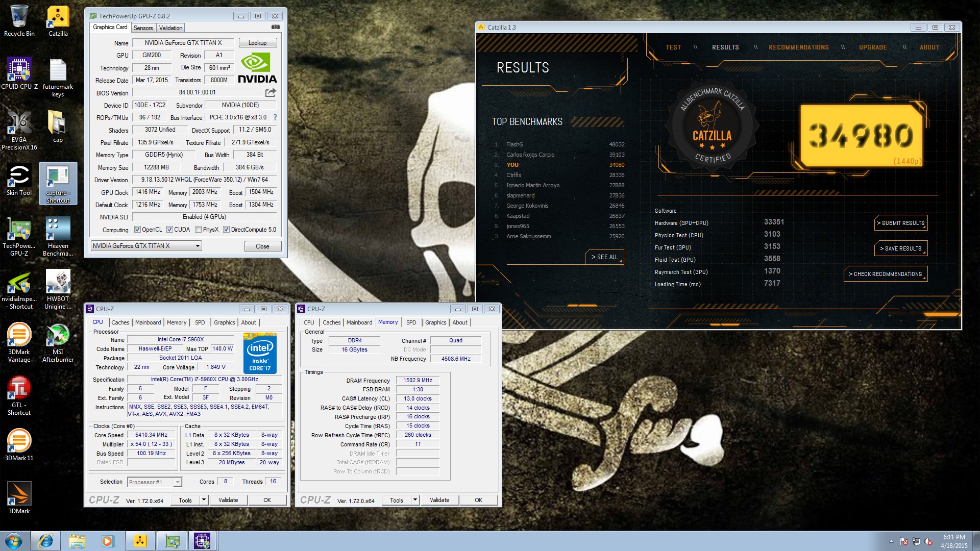Switch to CPU-Z taskbar button

click(x=203, y=541)
